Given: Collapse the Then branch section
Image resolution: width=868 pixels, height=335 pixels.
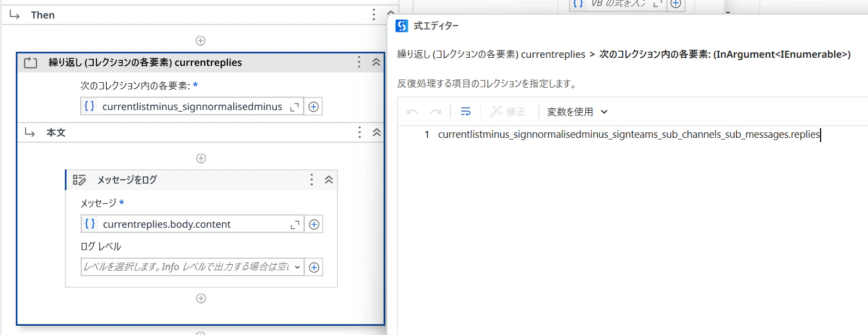Looking at the screenshot, I should coord(391,13).
